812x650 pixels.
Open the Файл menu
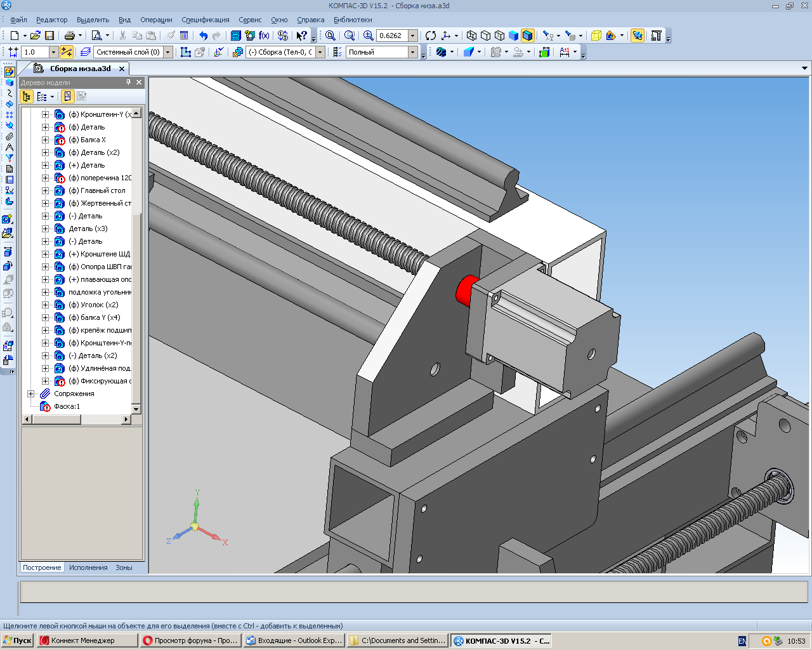tap(18, 20)
